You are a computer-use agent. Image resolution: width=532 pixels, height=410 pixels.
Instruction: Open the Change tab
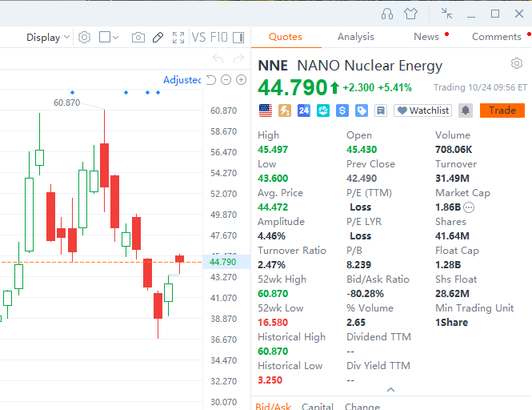[x=362, y=406]
